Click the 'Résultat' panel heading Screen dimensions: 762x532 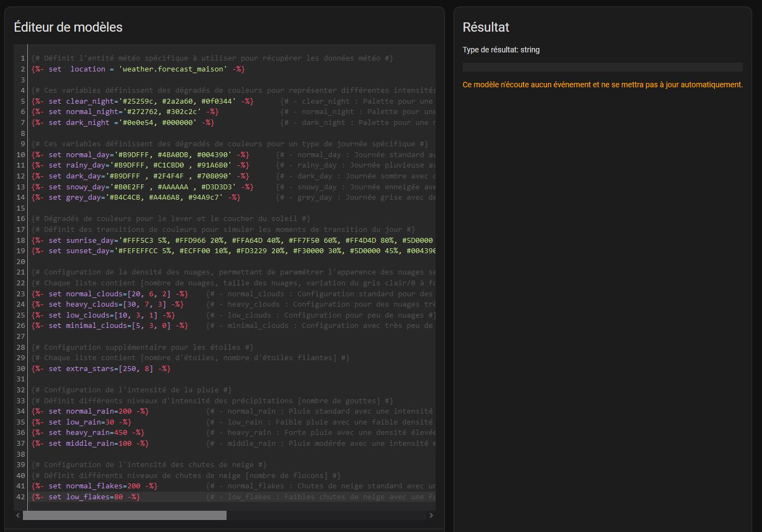[x=486, y=27]
